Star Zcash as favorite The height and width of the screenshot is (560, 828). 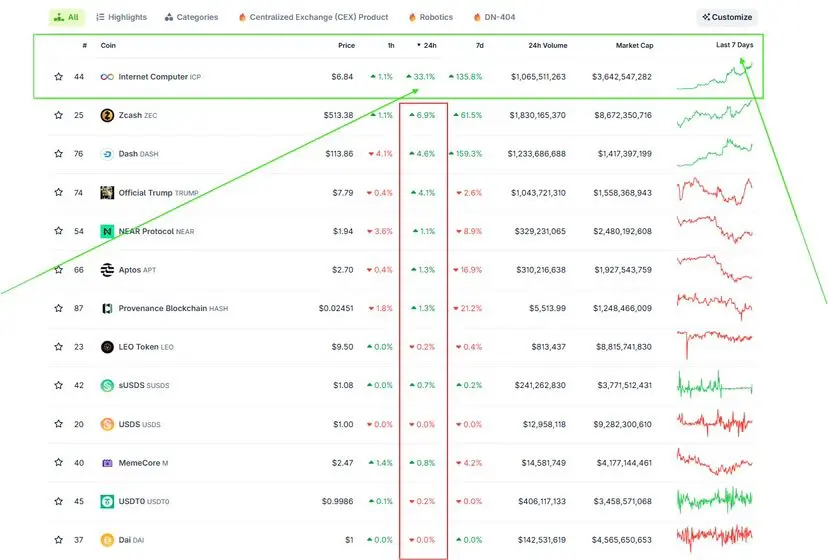(x=59, y=115)
